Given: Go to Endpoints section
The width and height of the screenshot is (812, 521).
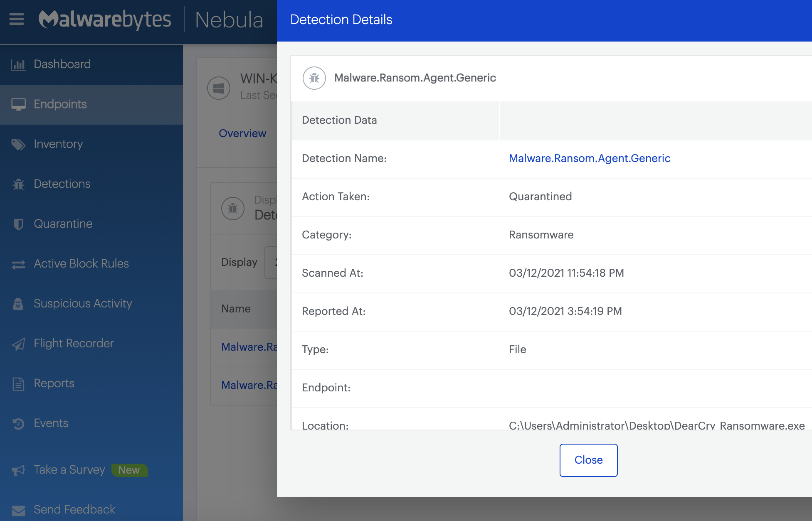Looking at the screenshot, I should (x=91, y=104).
